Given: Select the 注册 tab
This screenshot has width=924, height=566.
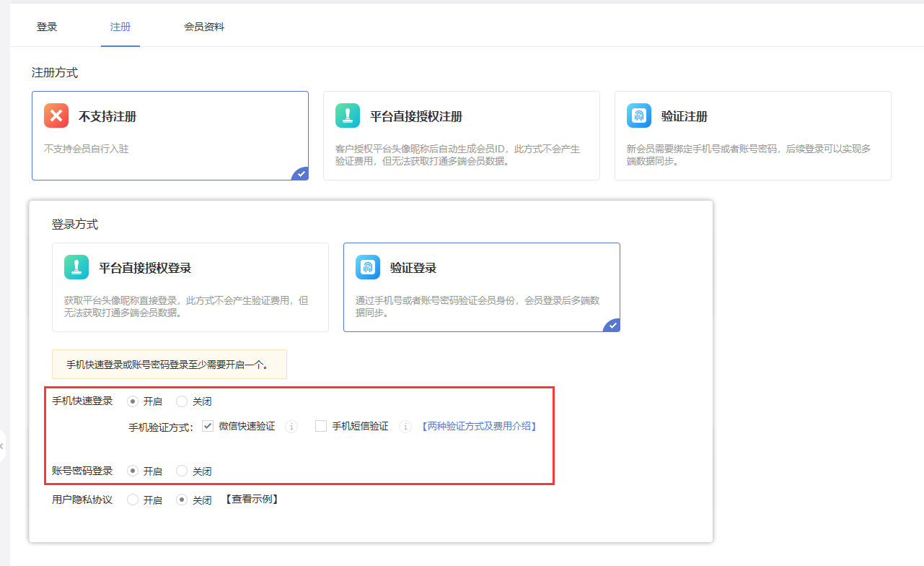Looking at the screenshot, I should click(x=120, y=27).
